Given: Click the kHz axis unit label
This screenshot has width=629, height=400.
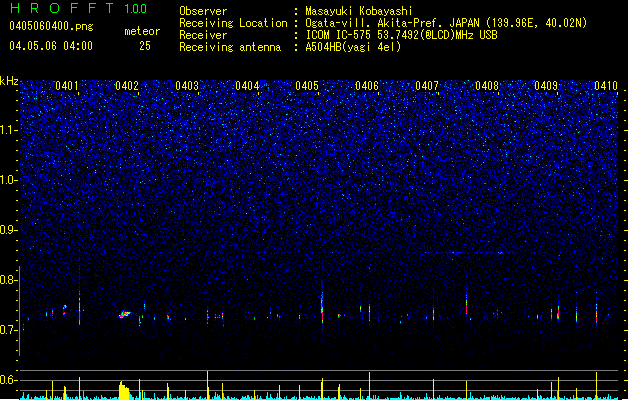Looking at the screenshot, I should click(x=9, y=81).
